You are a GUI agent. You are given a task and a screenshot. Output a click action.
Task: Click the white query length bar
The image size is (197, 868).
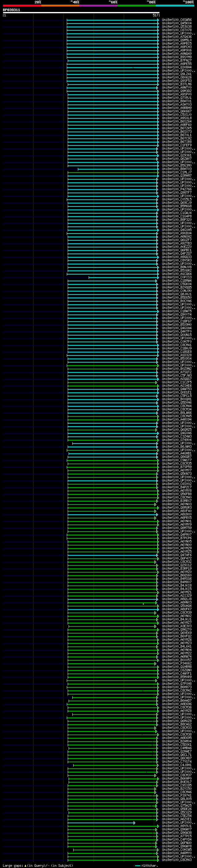(x=81, y=12)
